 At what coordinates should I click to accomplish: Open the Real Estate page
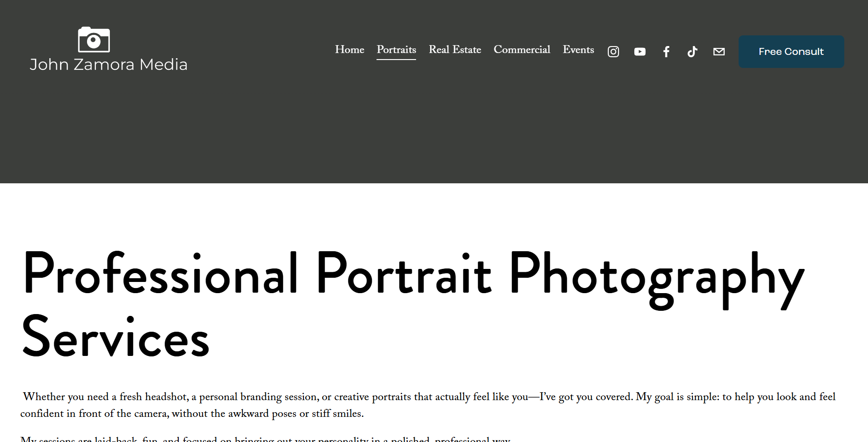pyautogui.click(x=455, y=49)
